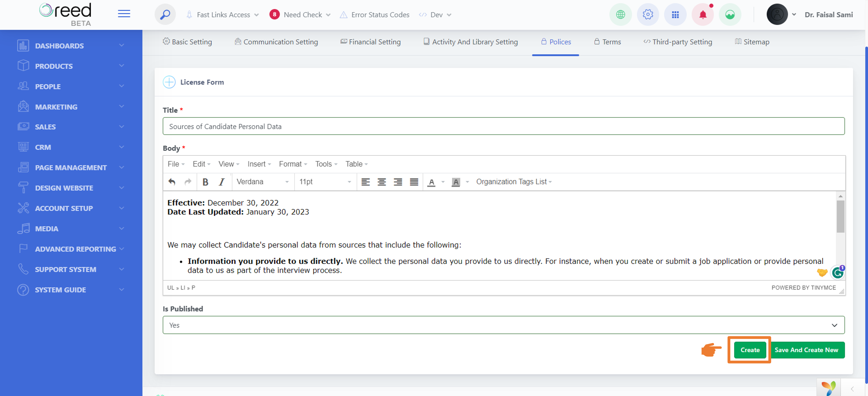Image resolution: width=868 pixels, height=396 pixels.
Task: Open the text color picker arrow
Action: click(x=443, y=182)
